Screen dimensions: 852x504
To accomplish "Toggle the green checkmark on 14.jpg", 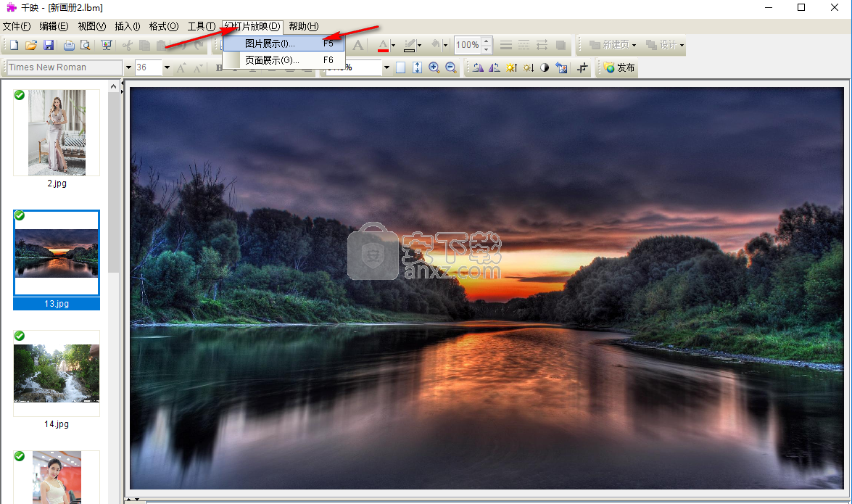I will click(x=20, y=336).
